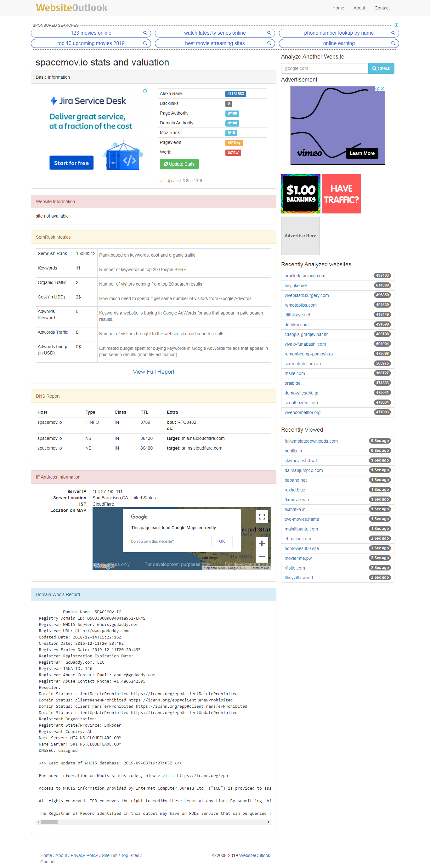Click the search icon beside 'best movie streaming sites'

coord(269,43)
